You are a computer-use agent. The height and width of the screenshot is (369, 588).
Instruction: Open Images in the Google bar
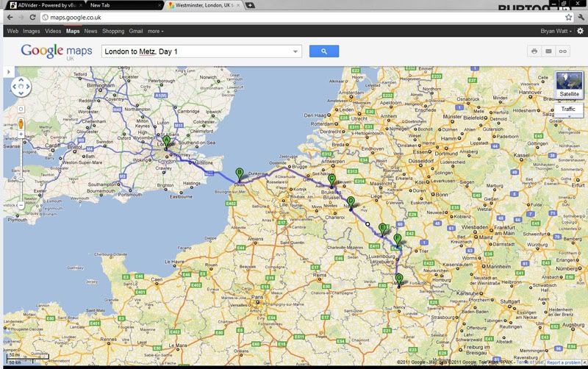[x=31, y=31]
